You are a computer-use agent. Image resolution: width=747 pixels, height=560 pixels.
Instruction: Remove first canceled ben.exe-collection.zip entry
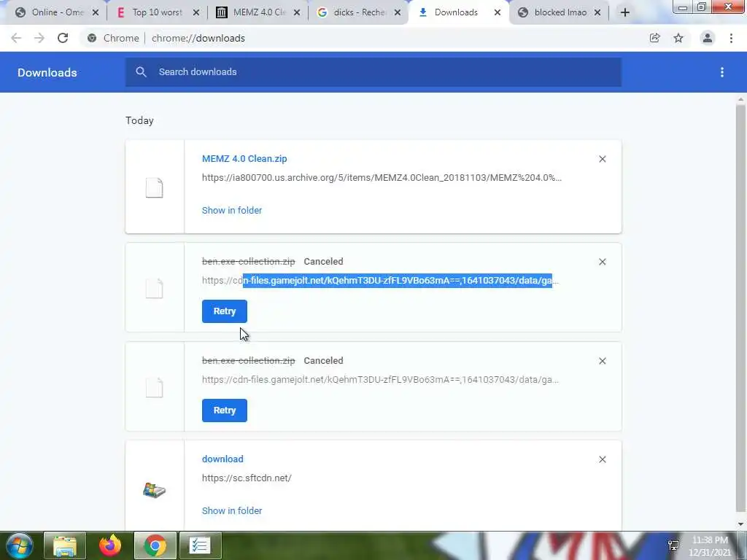coord(602,262)
